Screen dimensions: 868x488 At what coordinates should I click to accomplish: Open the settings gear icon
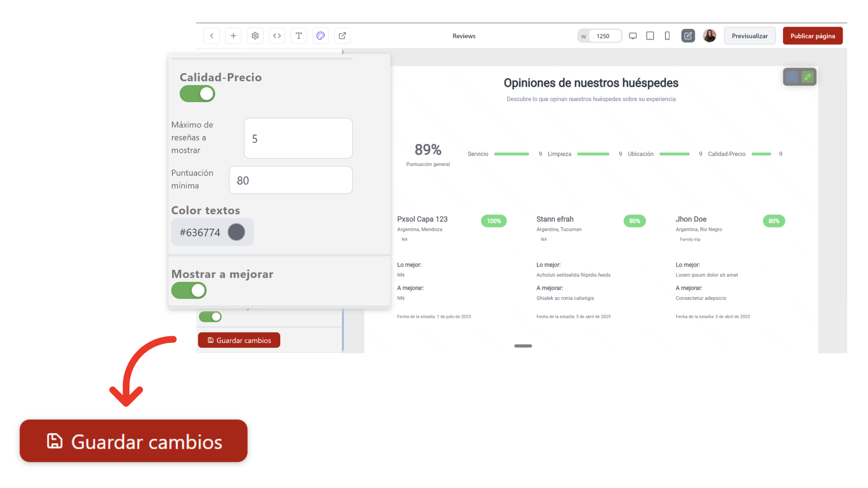(255, 36)
